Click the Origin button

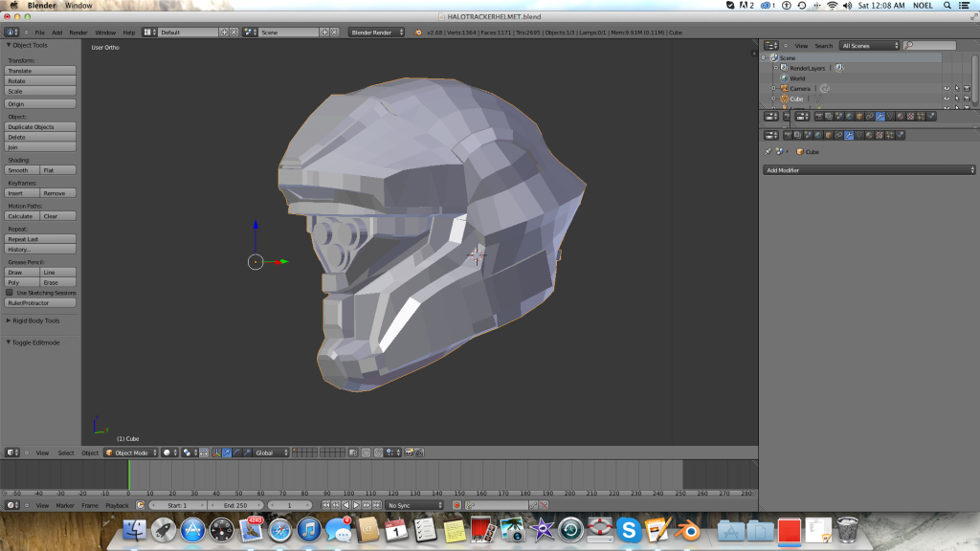[x=40, y=103]
